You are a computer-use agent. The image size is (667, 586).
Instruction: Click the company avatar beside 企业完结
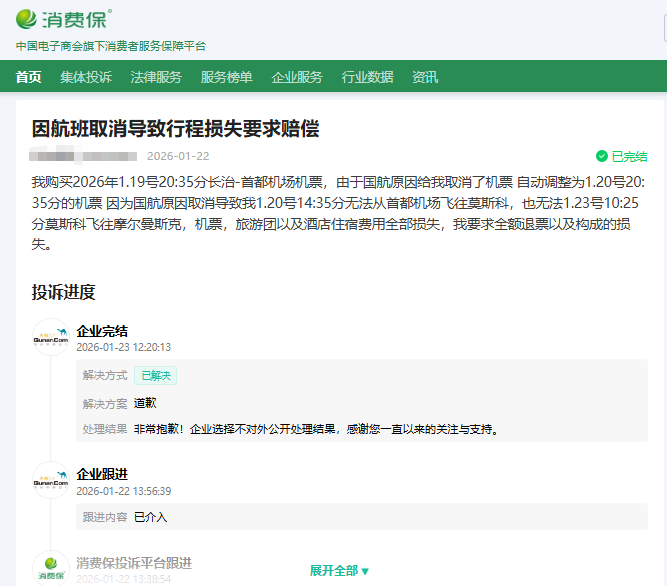(50, 338)
